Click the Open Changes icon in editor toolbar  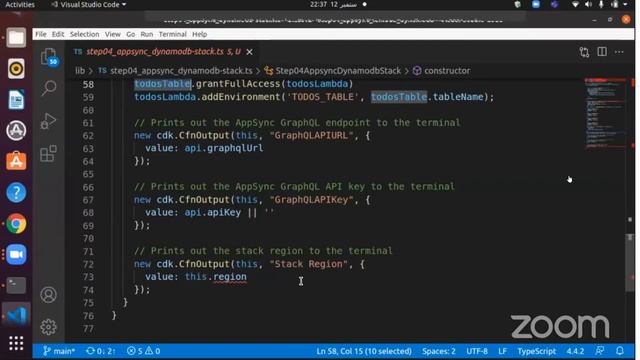[x=584, y=52]
